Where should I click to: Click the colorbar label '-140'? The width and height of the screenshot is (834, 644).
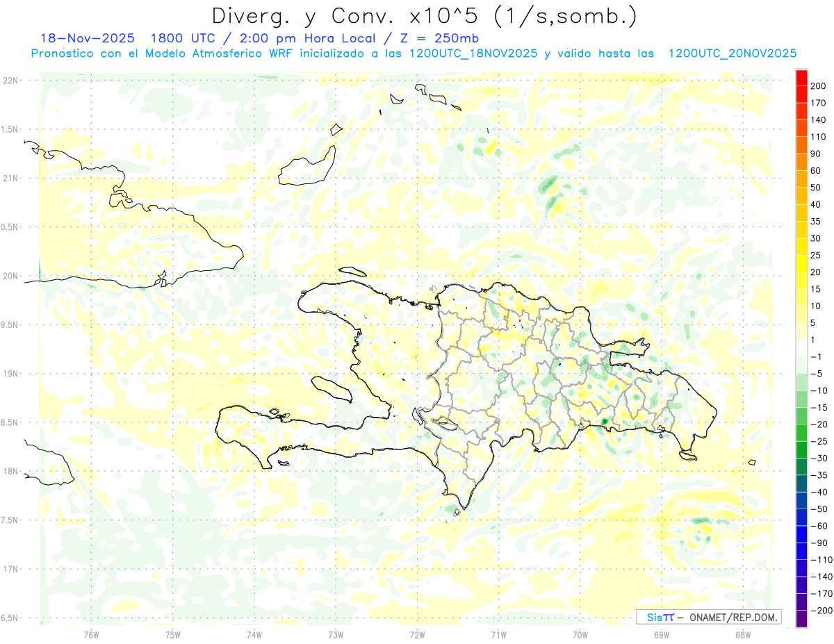point(820,577)
